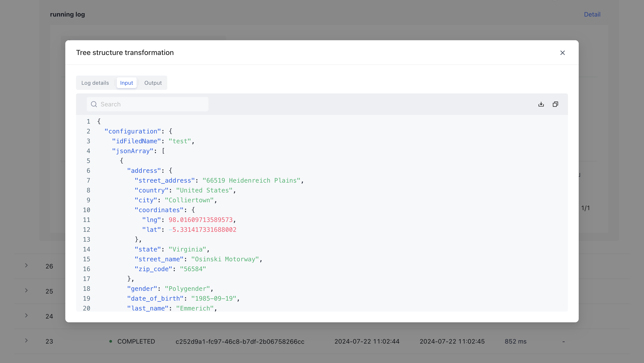644x363 pixels.
Task: Select the Input tab
Action: point(127,83)
